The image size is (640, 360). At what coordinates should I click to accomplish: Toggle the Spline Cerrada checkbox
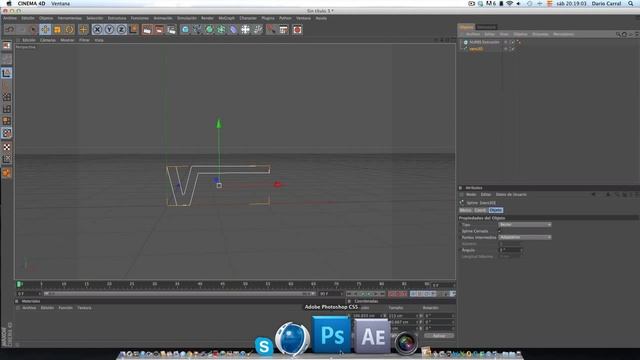(x=500, y=231)
